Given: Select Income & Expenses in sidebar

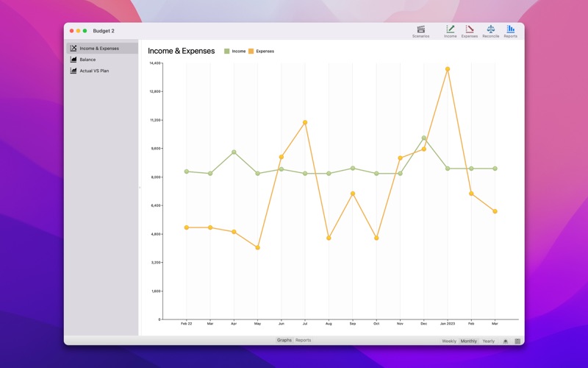Looking at the screenshot, I should point(102,48).
